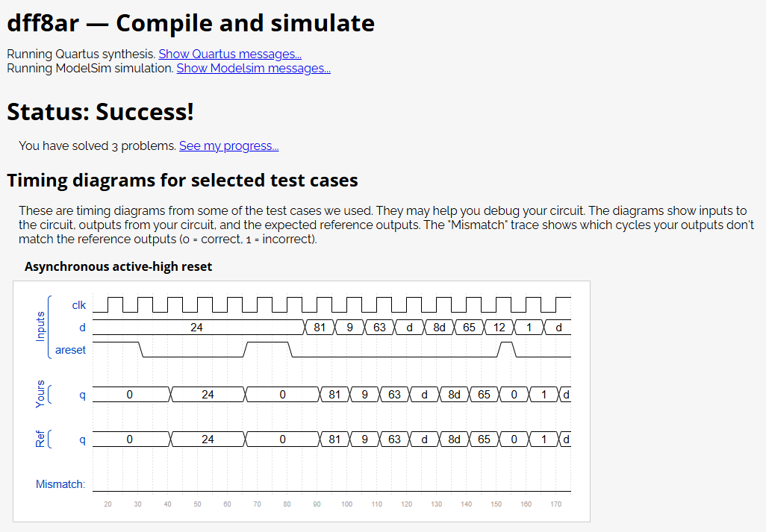This screenshot has height=532, width=766.
Task: Click the 12 value in d input waveform
Action: pyautogui.click(x=499, y=328)
